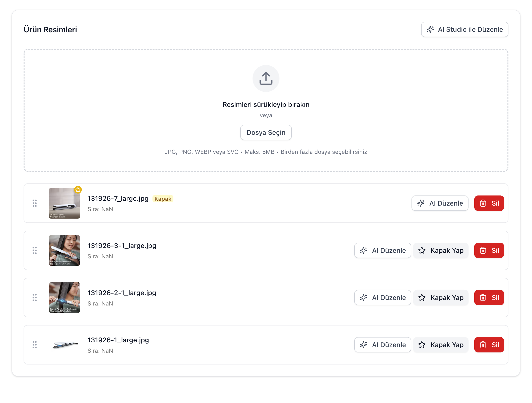
Task: Open AI Studio ile Düzenle
Action: 464,29
